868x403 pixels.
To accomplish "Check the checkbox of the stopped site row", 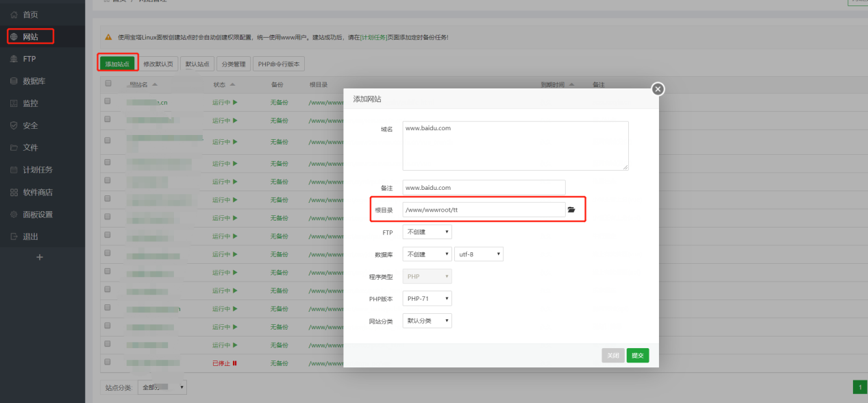I will click(108, 362).
